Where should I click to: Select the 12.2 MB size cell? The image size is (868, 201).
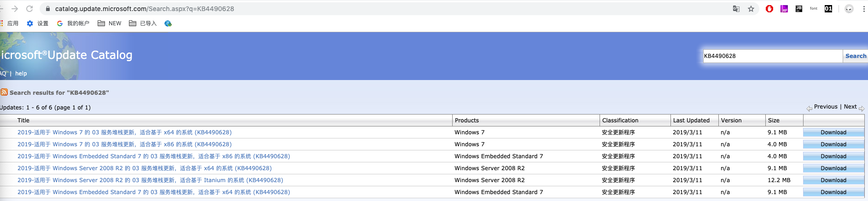pos(779,180)
